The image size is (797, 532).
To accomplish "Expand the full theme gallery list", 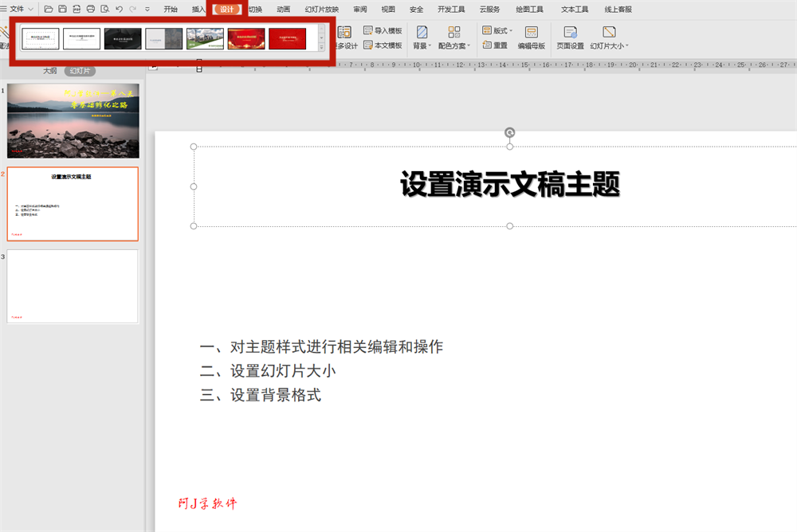I will coord(321,47).
